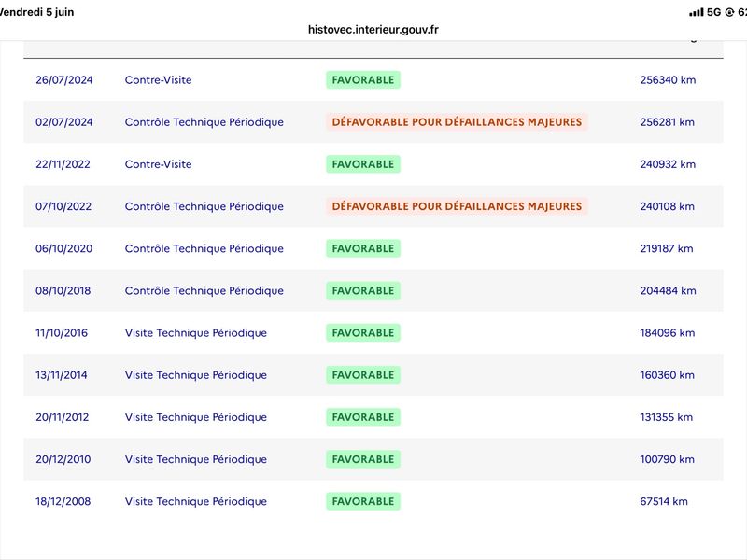Click FAVORABLE badge for 26/07/2024
Viewport: 747px width, 560px height.
(x=363, y=80)
